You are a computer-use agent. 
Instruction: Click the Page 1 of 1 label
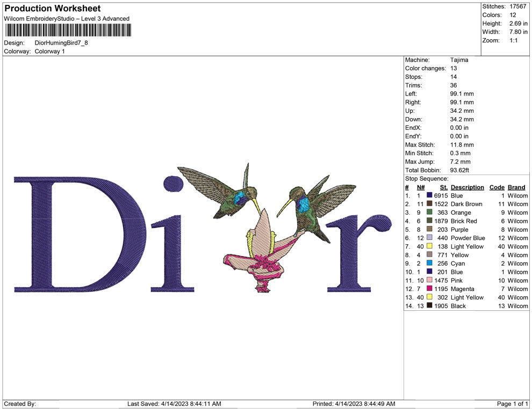(x=512, y=404)
